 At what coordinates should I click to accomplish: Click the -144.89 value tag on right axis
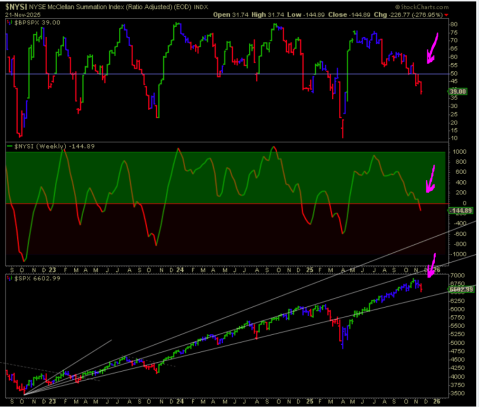(461, 211)
